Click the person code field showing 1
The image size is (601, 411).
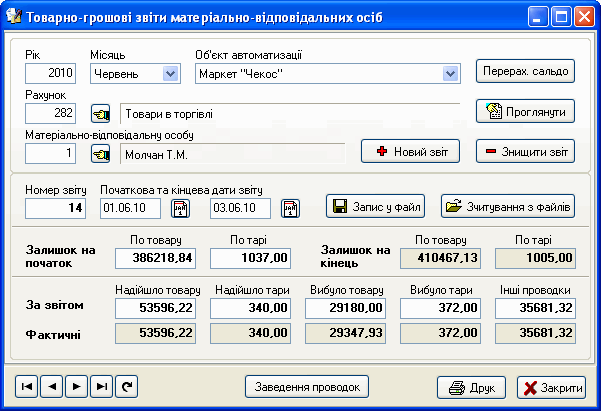coord(50,153)
